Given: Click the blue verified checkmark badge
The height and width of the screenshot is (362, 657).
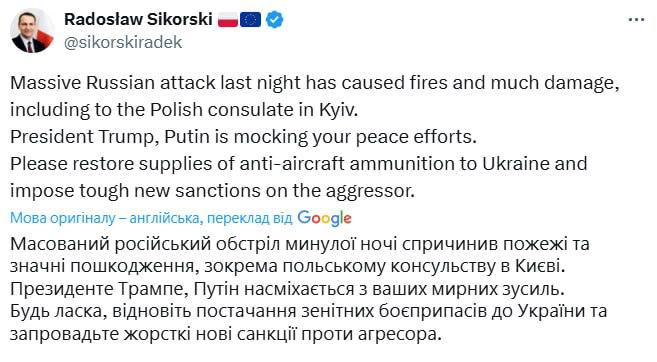Looking at the screenshot, I should click(274, 20).
